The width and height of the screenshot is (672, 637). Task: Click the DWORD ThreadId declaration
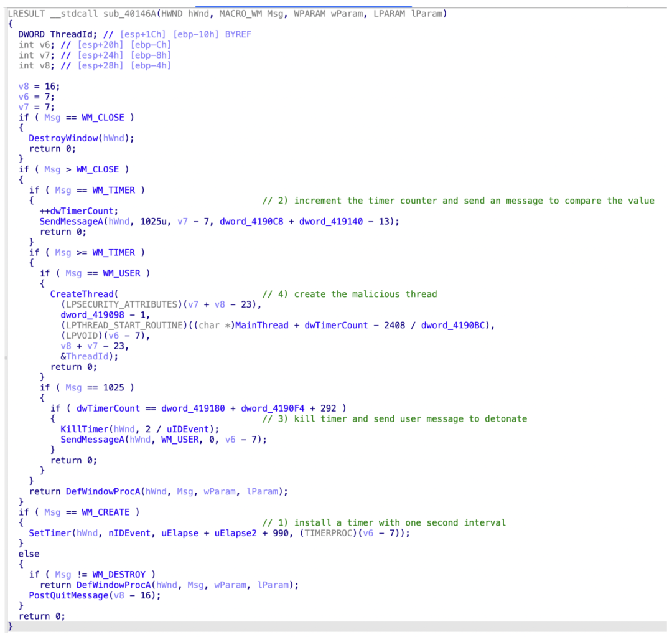click(x=58, y=34)
